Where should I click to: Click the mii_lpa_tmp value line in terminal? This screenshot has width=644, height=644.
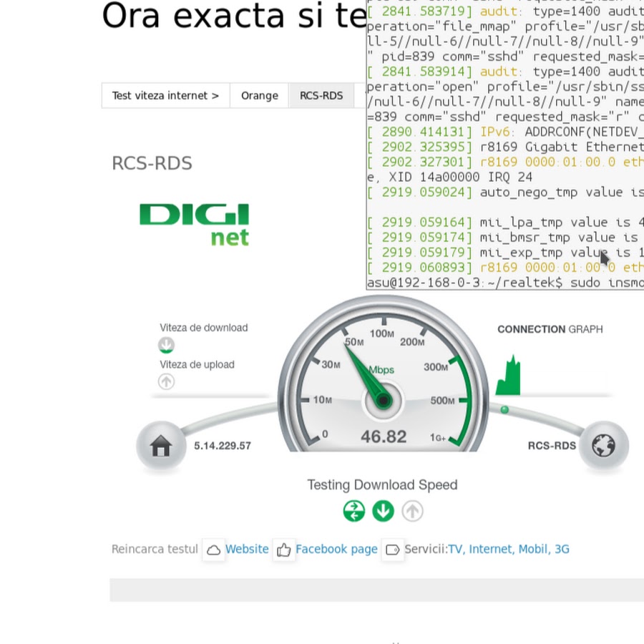point(505,223)
